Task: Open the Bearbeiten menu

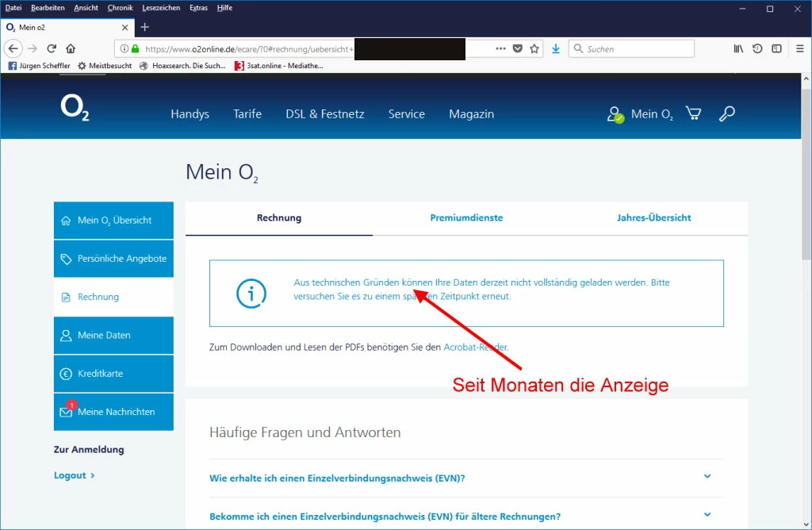Action: 48,8
